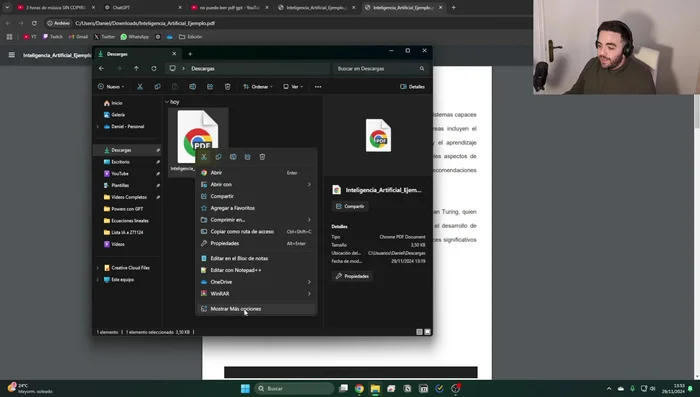
Task: Open the Ordenar dropdown
Action: (258, 87)
